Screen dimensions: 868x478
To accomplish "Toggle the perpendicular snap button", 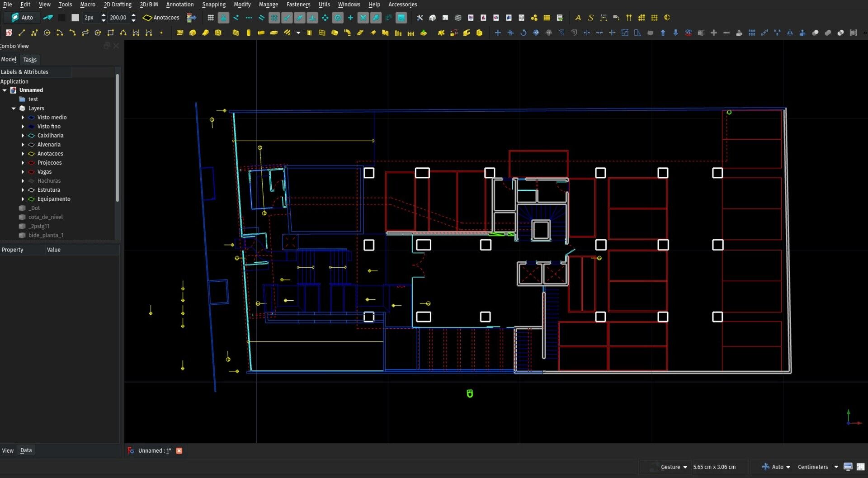I will tap(312, 18).
